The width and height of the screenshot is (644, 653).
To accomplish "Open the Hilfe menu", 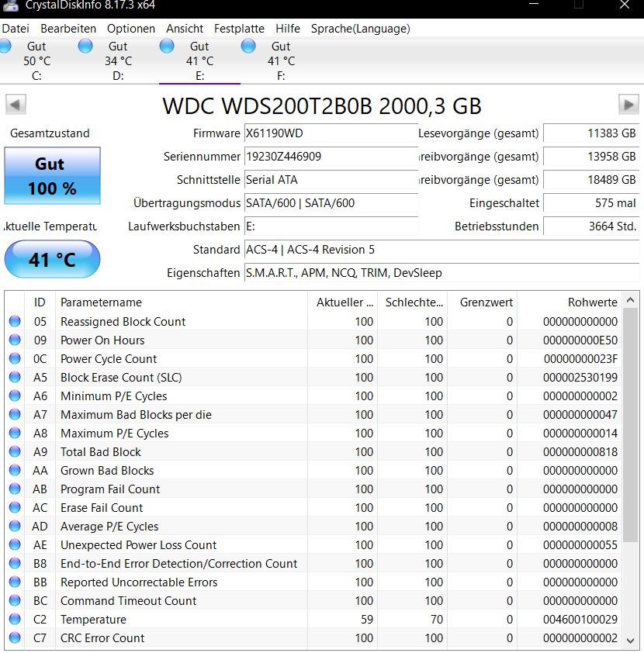I will (287, 29).
